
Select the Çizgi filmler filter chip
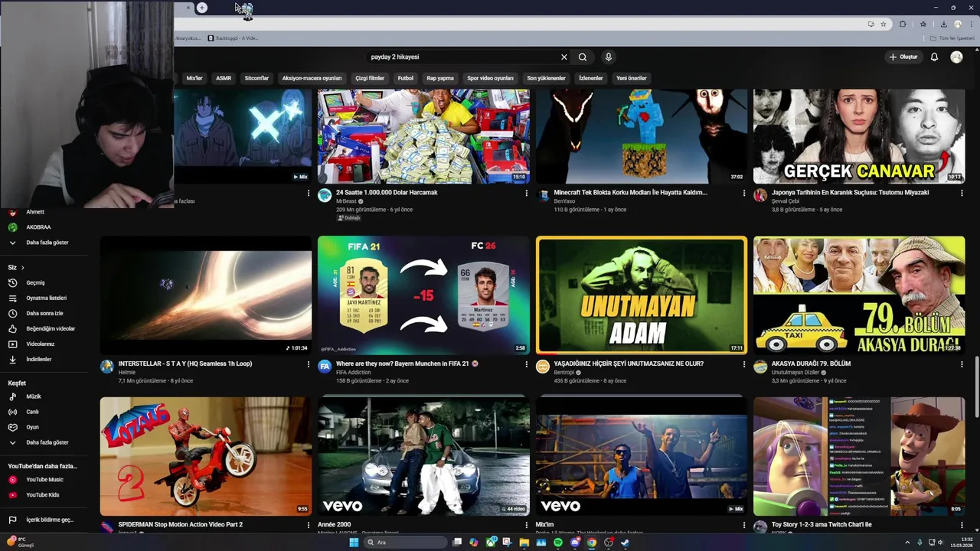click(x=370, y=78)
